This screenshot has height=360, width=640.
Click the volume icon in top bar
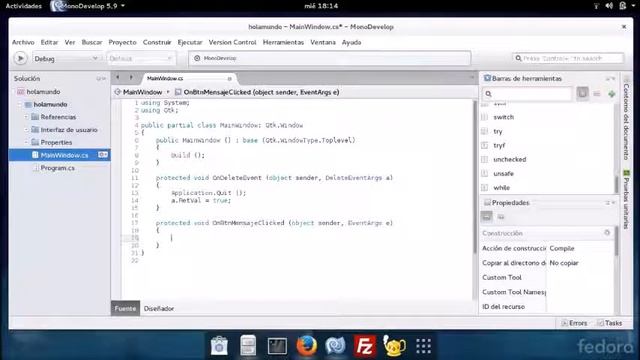[x=609, y=6]
